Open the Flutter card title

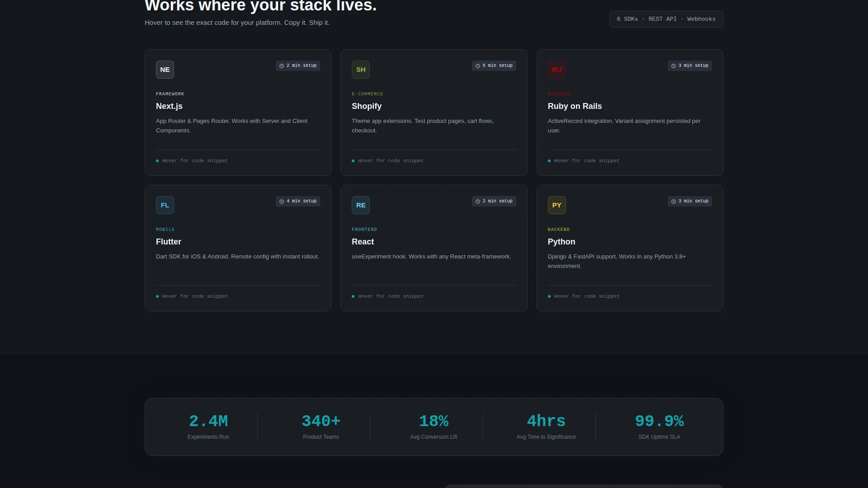pyautogui.click(x=169, y=242)
